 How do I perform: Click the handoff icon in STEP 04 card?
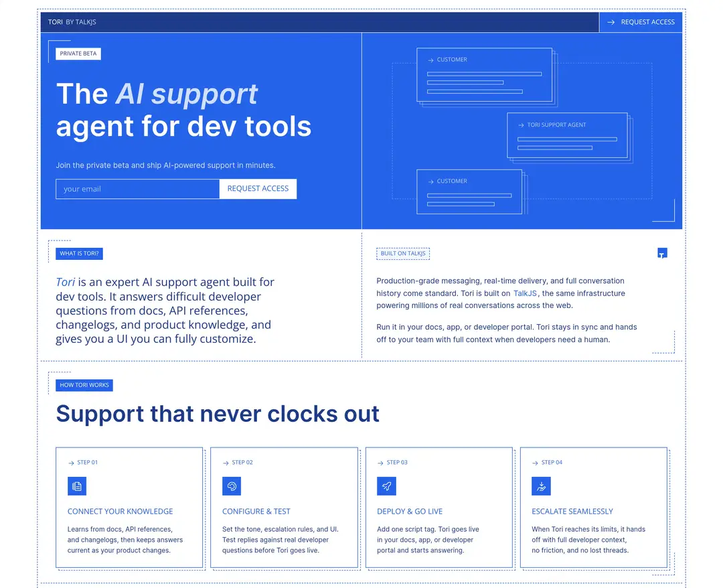(x=542, y=486)
